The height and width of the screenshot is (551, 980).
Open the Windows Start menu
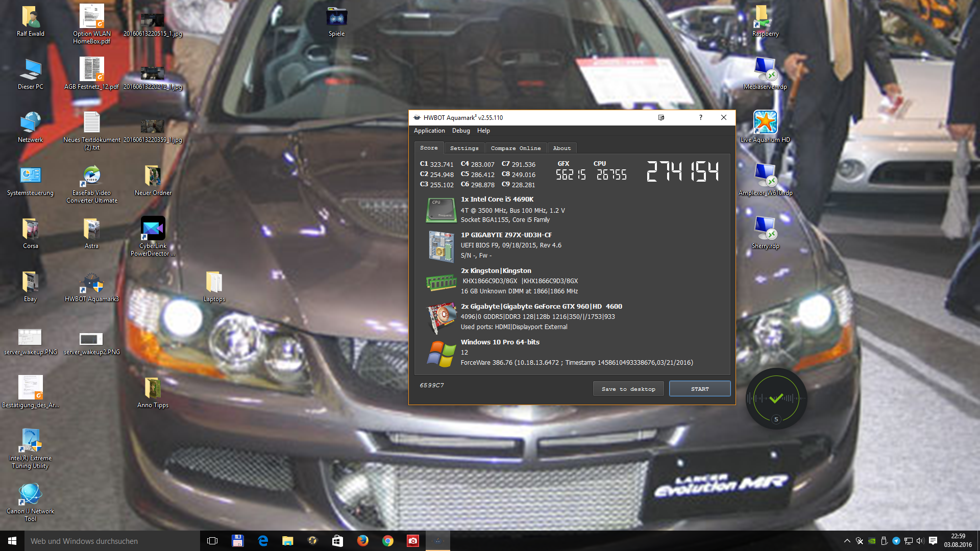(12, 541)
